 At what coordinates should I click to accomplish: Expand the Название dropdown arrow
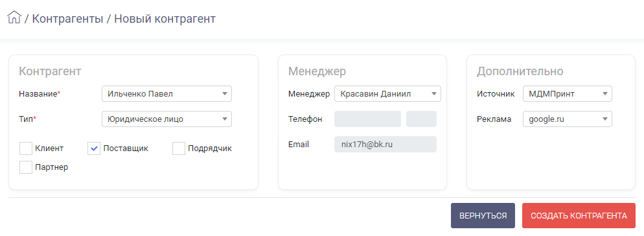click(225, 94)
